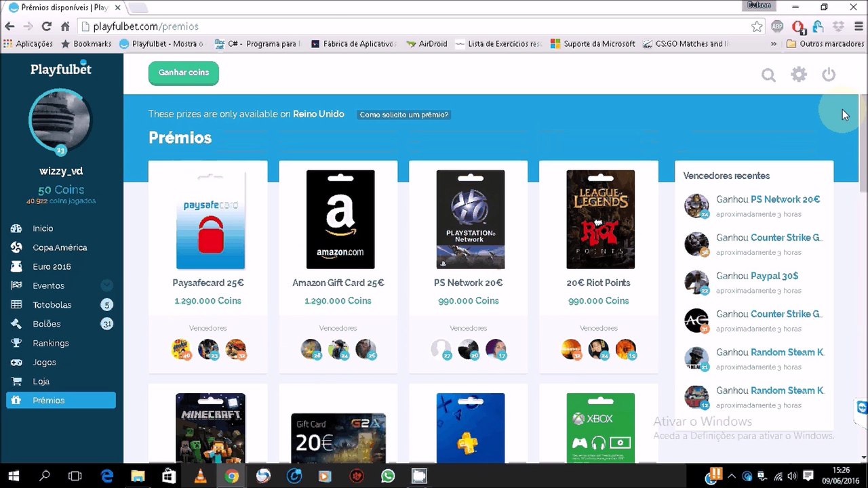Open first Paysafecard winner avatar
The height and width of the screenshot is (488, 868).
tap(181, 349)
